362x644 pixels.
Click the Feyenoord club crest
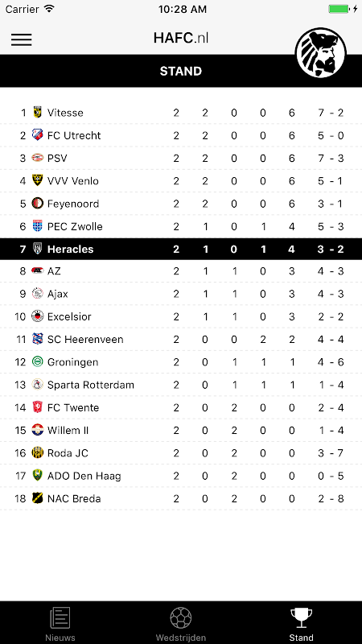point(37,204)
